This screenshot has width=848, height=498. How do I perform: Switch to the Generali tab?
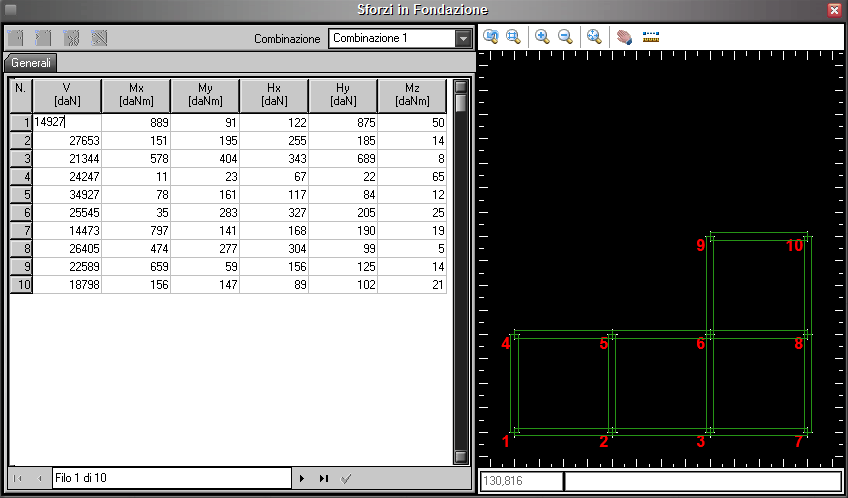tap(32, 63)
